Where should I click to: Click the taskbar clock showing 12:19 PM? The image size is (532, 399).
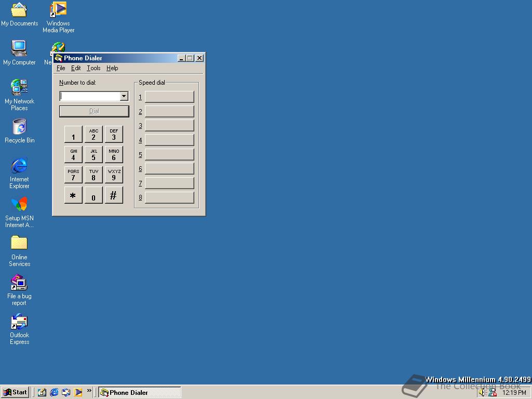coord(514,393)
